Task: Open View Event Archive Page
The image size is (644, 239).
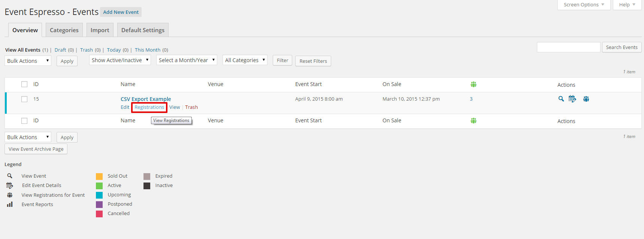Action: [x=36, y=149]
